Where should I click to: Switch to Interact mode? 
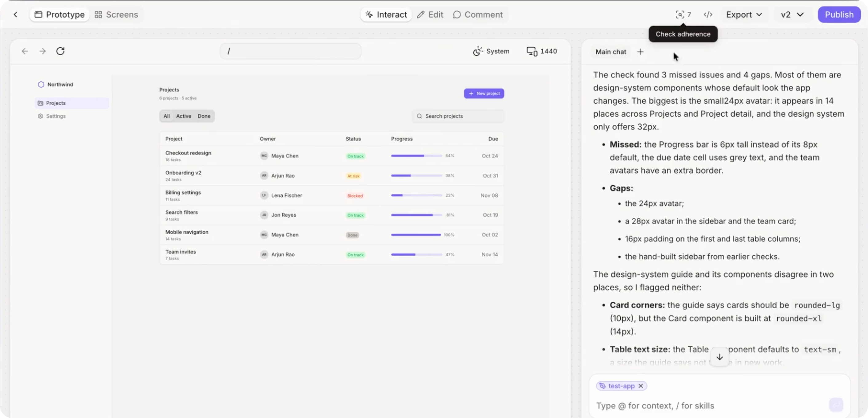386,14
